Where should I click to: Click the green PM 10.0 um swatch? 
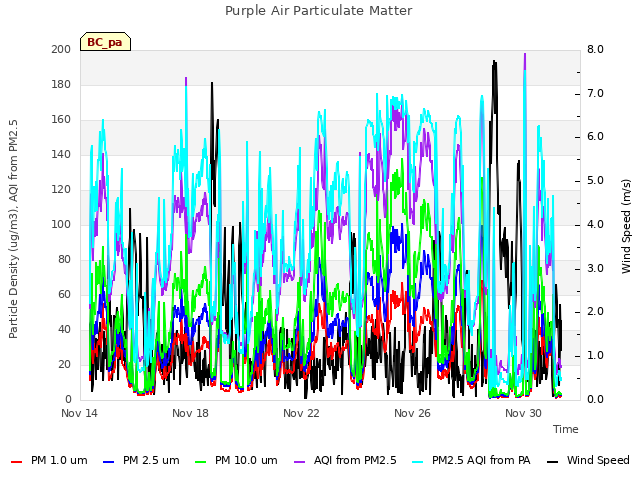201,462
